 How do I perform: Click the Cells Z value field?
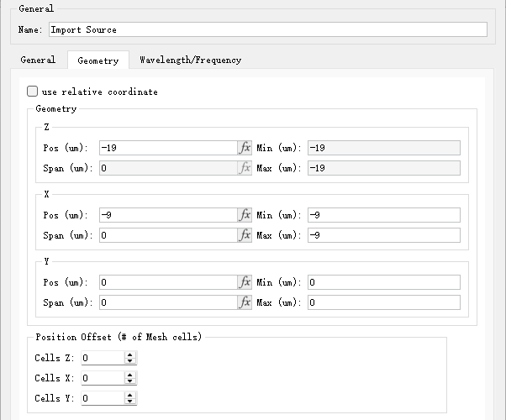click(x=103, y=358)
